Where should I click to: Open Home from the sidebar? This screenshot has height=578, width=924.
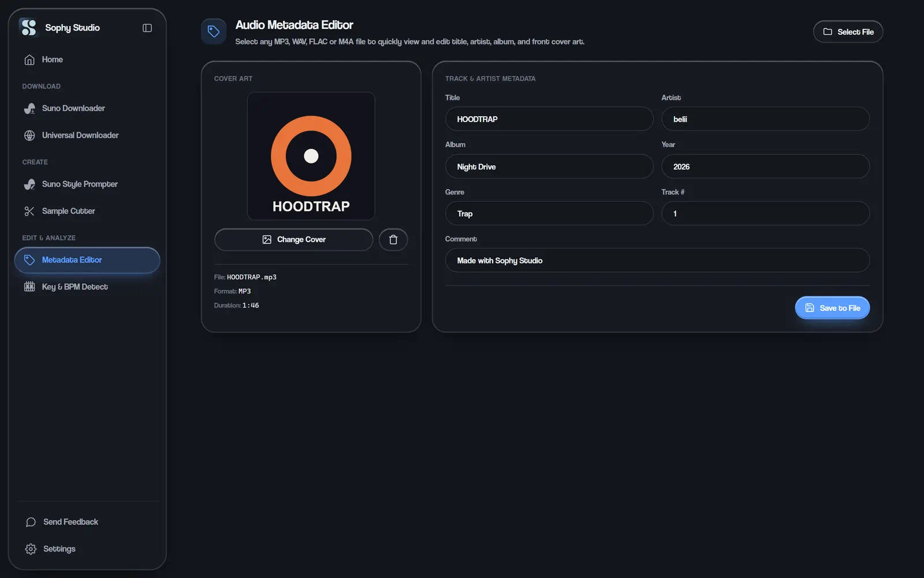[87, 60]
